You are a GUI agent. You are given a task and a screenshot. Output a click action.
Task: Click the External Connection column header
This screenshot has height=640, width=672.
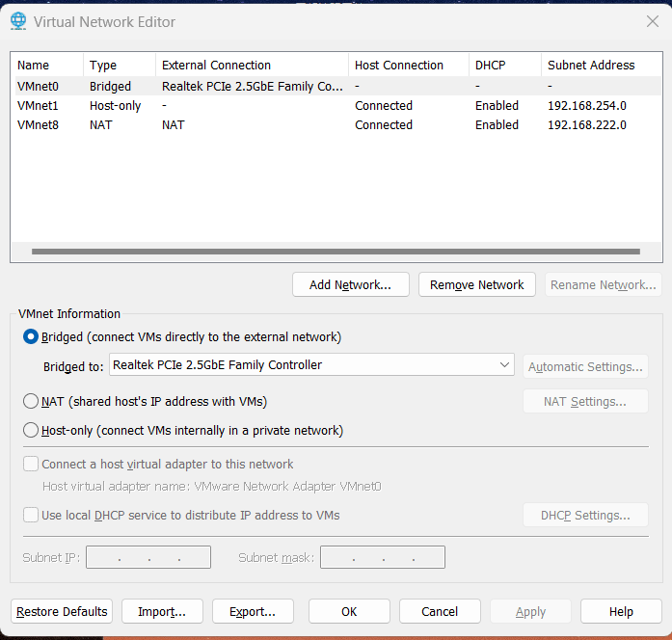tap(252, 66)
